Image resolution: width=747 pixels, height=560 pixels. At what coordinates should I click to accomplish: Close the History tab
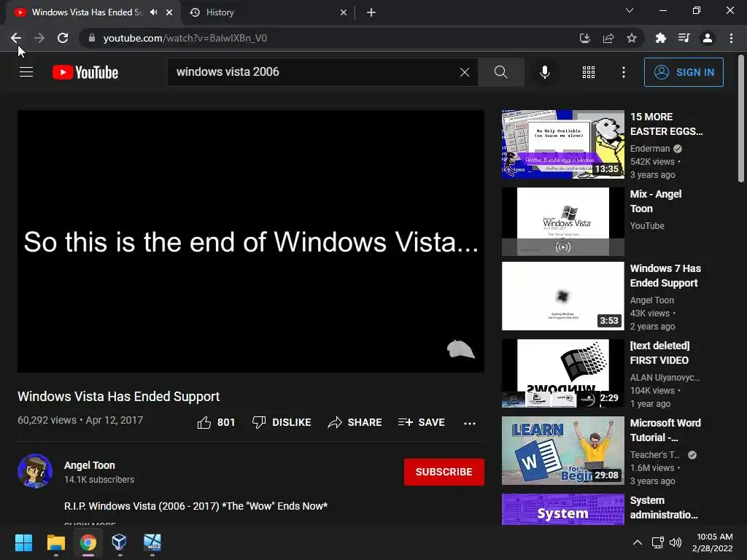[x=344, y=12]
